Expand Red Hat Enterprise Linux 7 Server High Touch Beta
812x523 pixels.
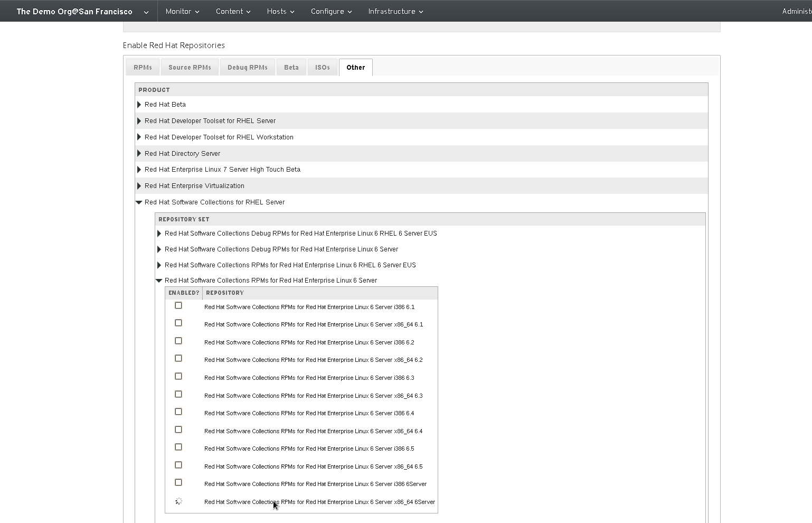pos(139,170)
